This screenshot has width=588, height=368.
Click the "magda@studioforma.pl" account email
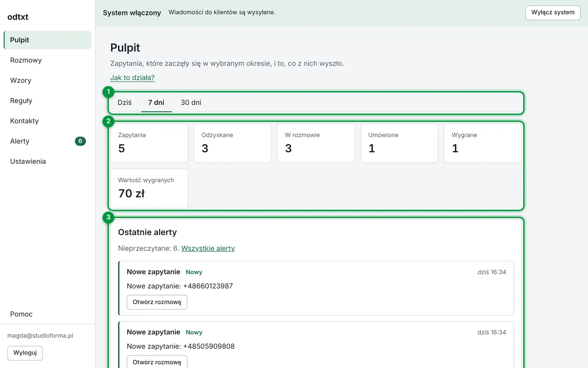40,336
